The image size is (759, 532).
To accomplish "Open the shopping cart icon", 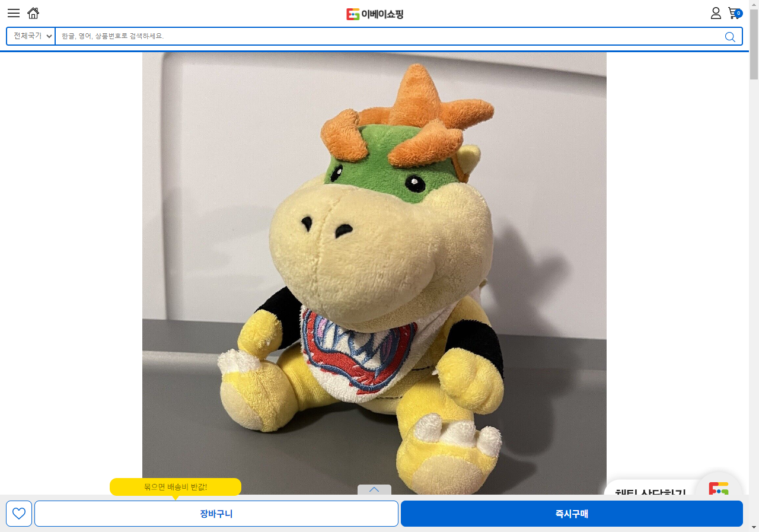I will pos(735,13).
